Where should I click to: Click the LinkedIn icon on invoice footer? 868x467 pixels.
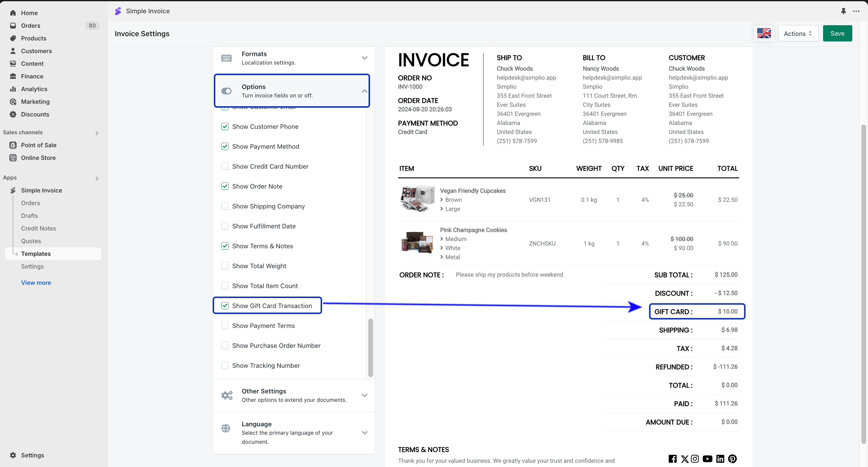720,459
